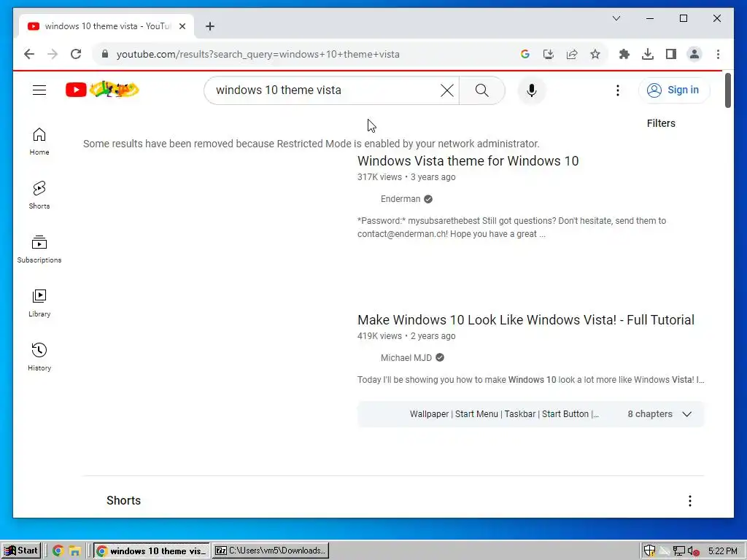Launch Chrome from quick launch
The image size is (747, 560).
[58, 551]
